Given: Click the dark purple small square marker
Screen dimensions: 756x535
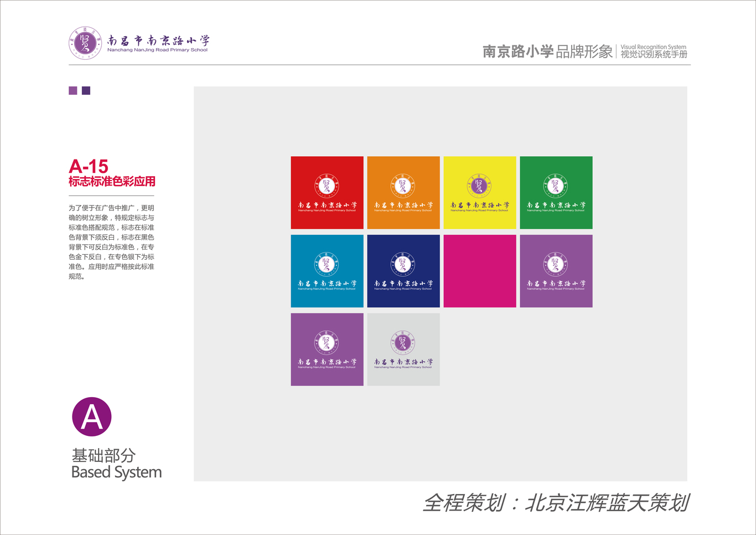Looking at the screenshot, I should tap(86, 90).
